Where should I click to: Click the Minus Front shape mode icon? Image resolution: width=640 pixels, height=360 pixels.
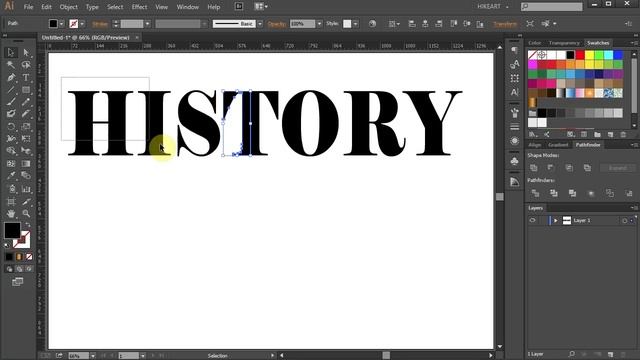551,168
